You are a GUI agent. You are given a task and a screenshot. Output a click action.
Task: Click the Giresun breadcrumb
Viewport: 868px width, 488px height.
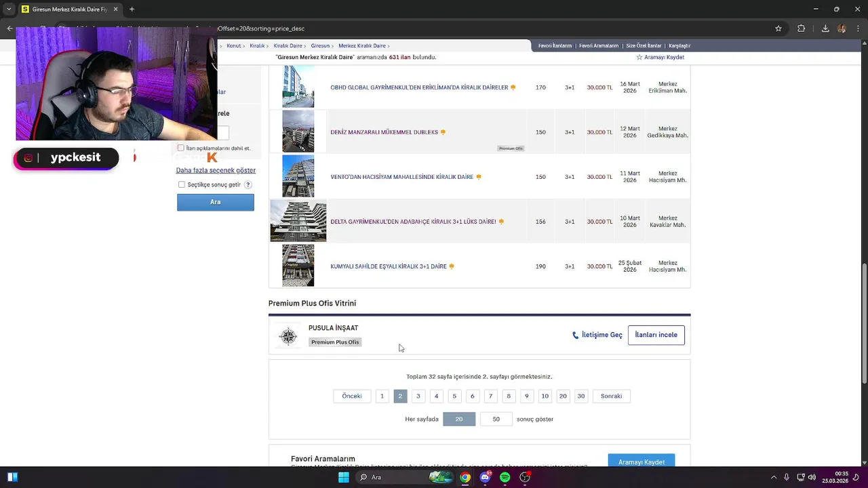[x=320, y=46]
